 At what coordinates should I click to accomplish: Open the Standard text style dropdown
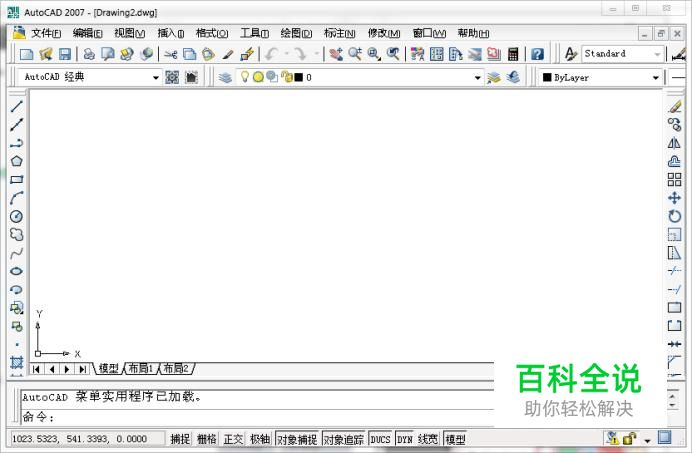click(x=657, y=54)
